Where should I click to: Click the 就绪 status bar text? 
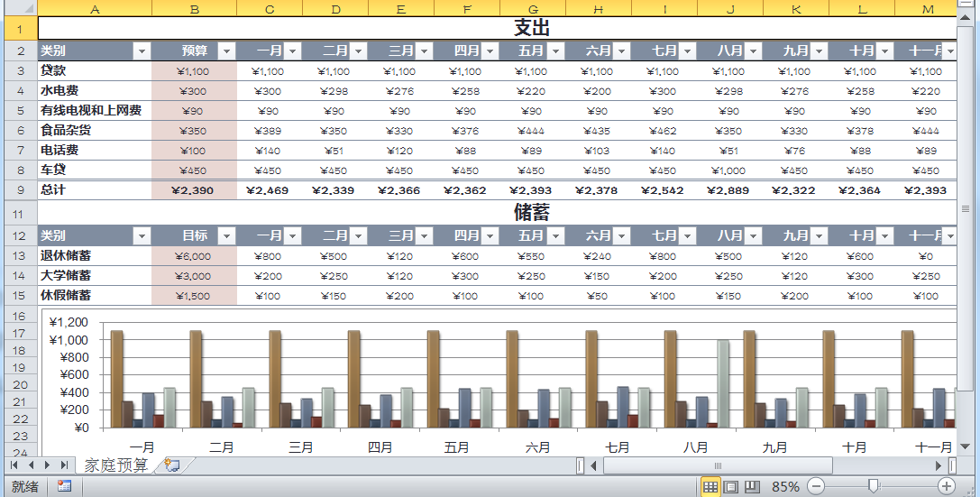pyautogui.click(x=25, y=486)
